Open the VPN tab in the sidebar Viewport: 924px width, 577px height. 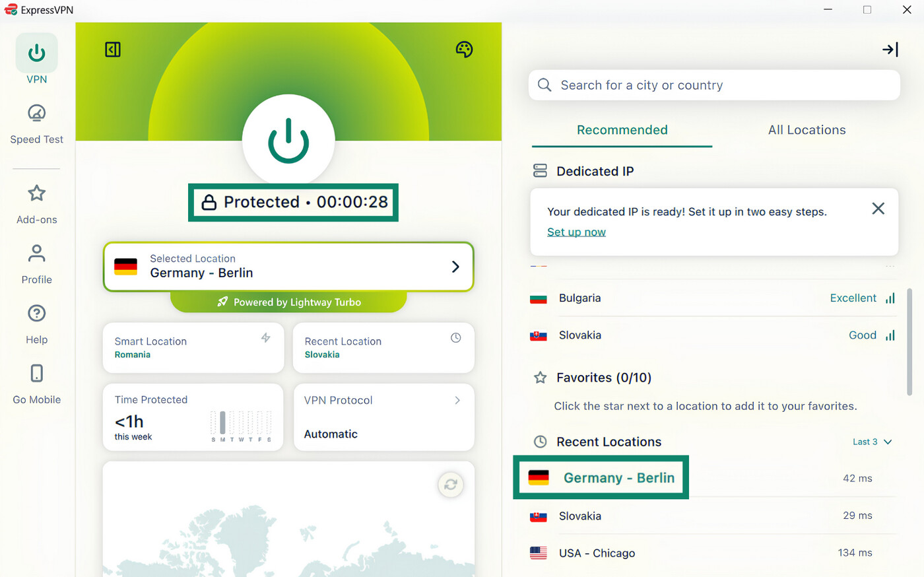point(37,59)
